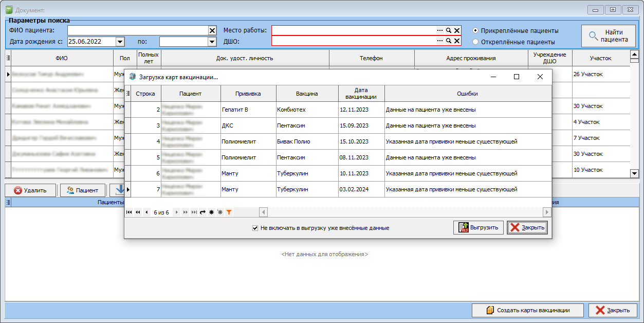Open the orange filter funnel
The width and height of the screenshot is (644, 323).
coord(229,212)
